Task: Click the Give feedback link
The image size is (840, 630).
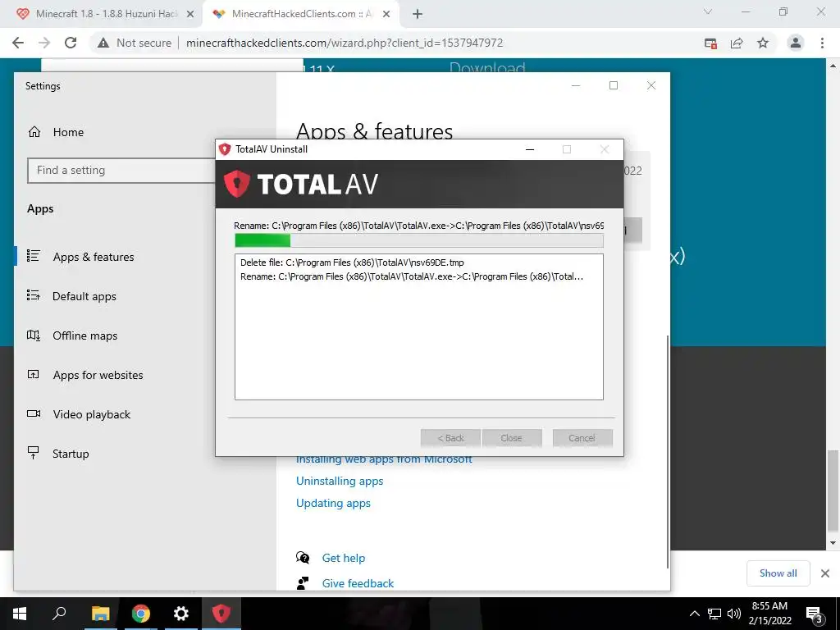Action: 358,583
